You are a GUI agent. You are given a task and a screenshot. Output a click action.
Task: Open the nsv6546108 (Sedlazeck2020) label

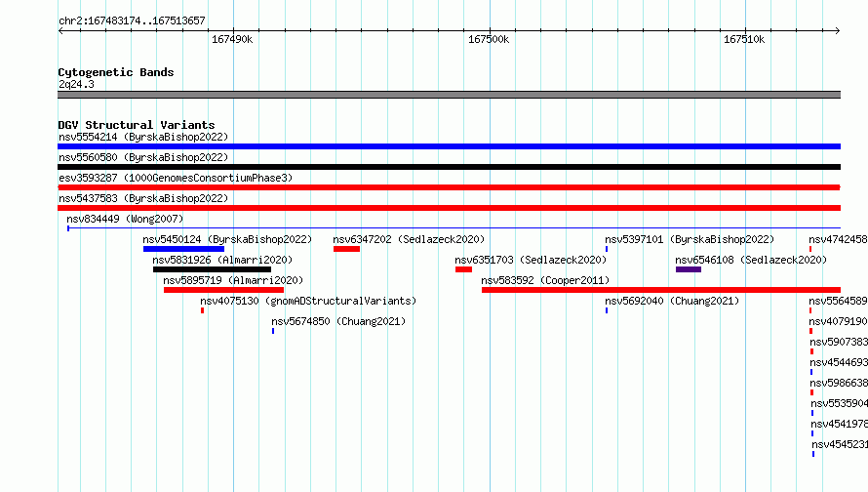click(x=751, y=260)
